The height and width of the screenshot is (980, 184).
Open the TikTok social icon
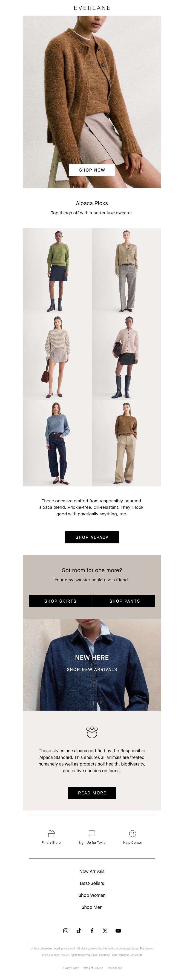tap(79, 931)
